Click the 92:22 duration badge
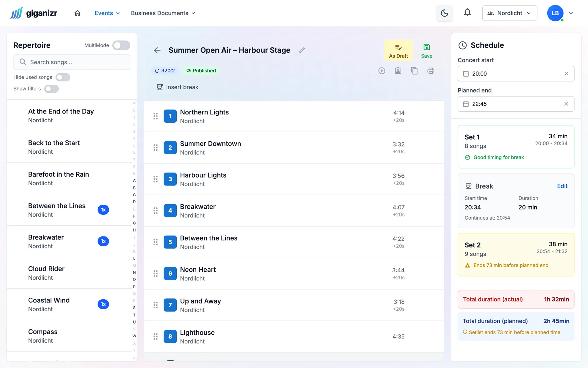This screenshot has width=588, height=368. tap(165, 71)
